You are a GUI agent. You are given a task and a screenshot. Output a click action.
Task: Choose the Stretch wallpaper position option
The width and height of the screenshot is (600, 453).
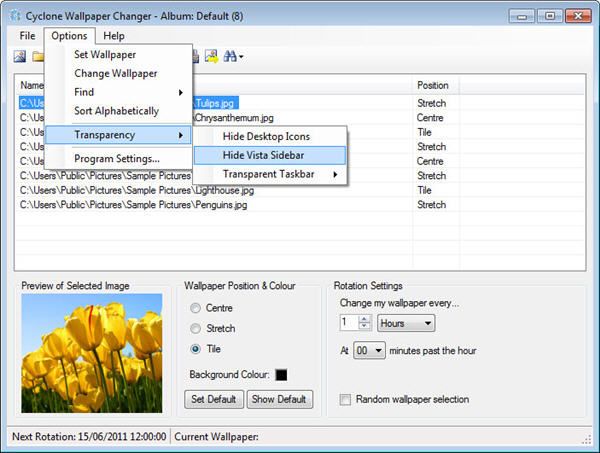196,328
